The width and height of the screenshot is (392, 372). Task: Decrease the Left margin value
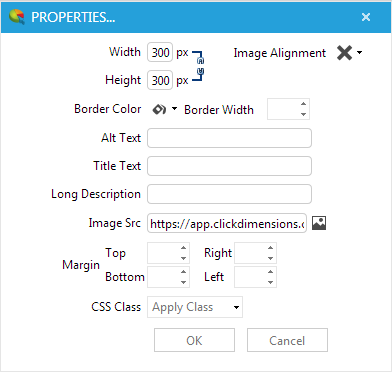tap(270, 282)
